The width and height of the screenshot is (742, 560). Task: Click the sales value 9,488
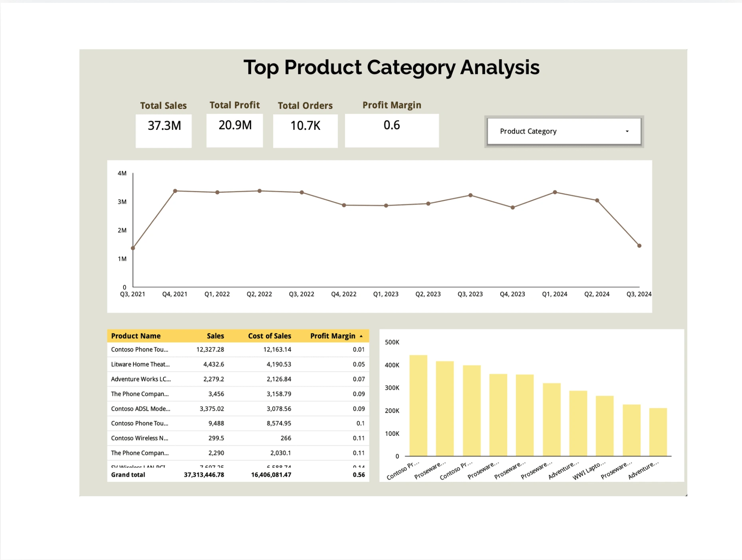216,423
